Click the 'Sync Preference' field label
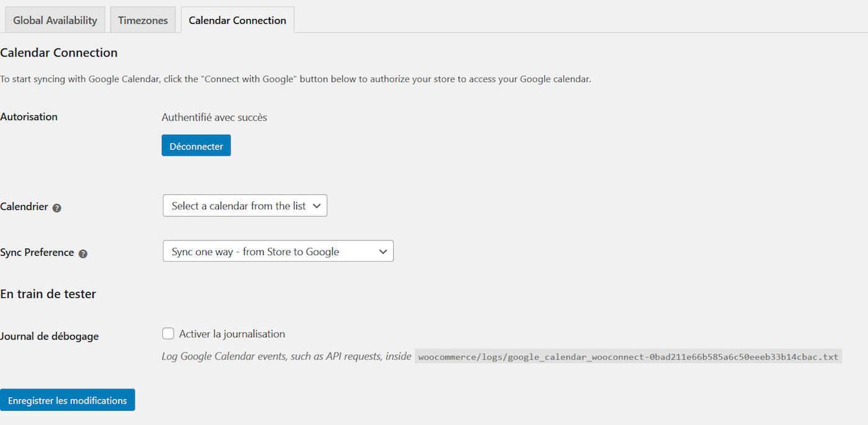This screenshot has height=425, width=868. click(x=37, y=253)
